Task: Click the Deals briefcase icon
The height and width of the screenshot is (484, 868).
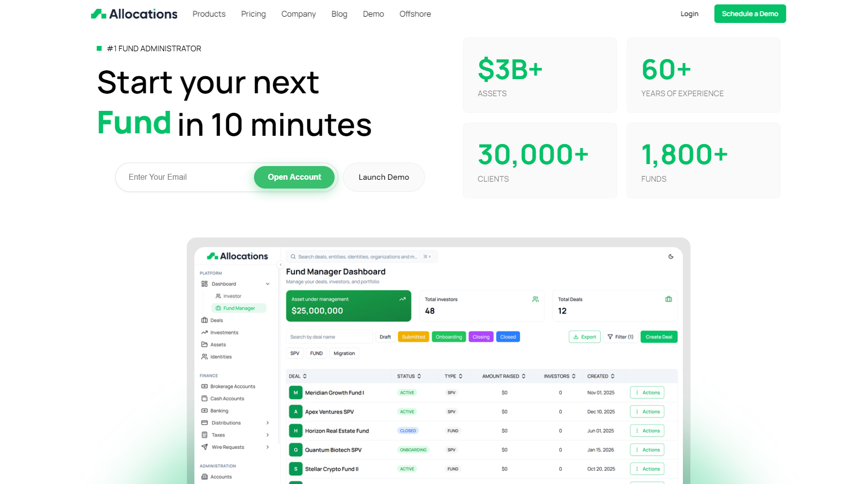Action: (204, 320)
